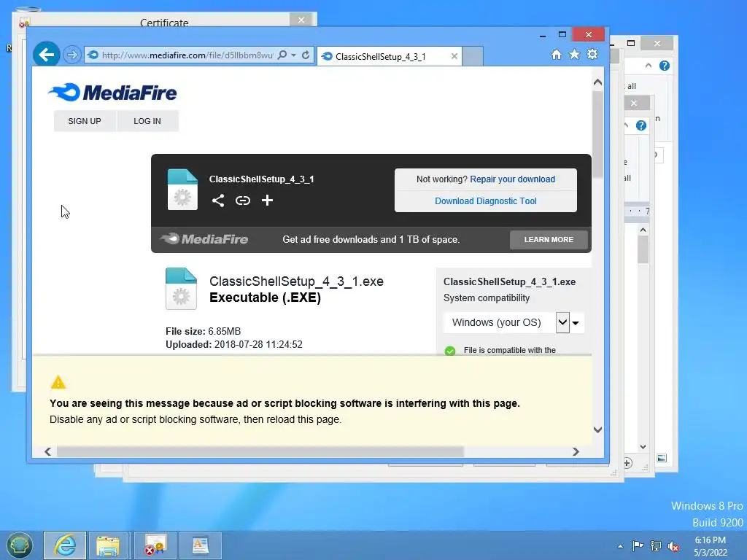
Task: Click the copy link chain icon
Action: click(x=242, y=201)
